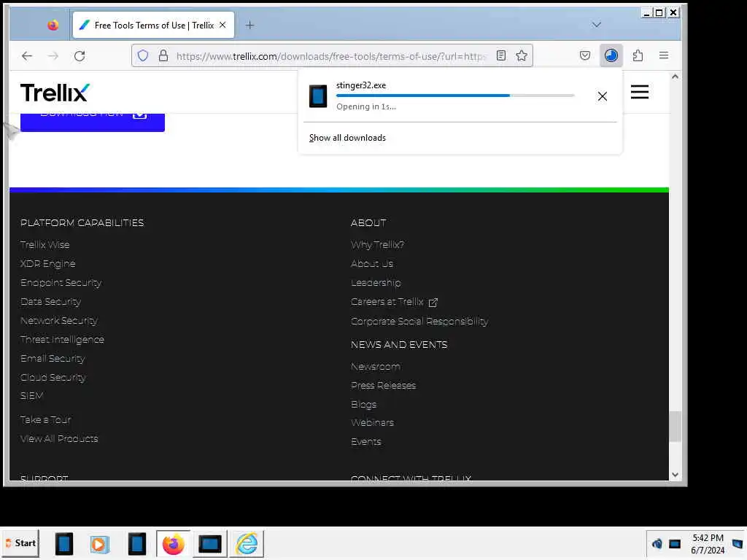This screenshot has width=747, height=560.
Task: Open Internet Explorer from the taskbar
Action: (247, 544)
